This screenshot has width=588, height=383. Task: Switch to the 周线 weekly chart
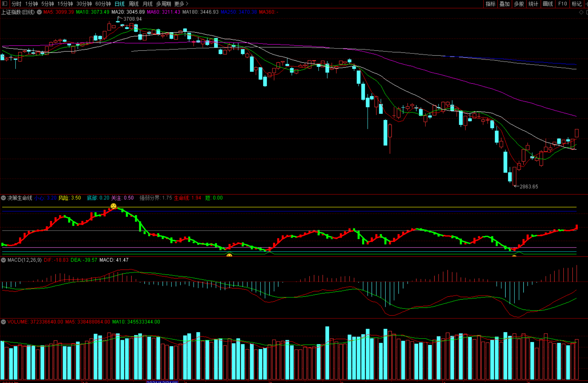click(134, 4)
